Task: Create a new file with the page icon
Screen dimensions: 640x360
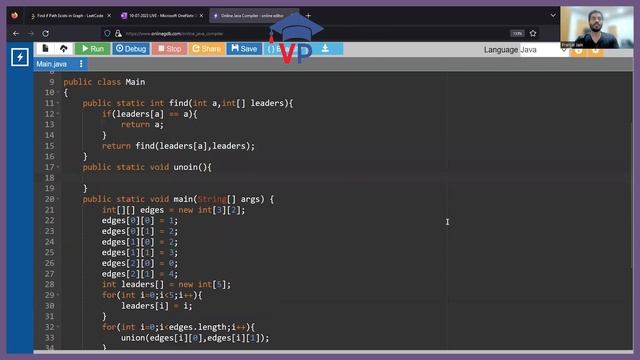Action: tap(45, 49)
